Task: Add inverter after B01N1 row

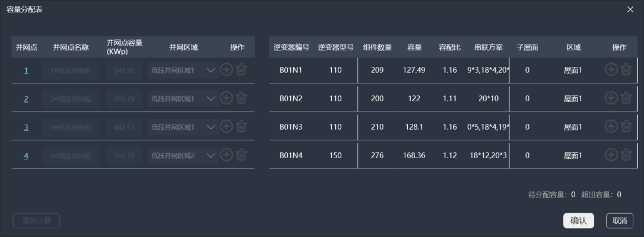Action: point(611,70)
